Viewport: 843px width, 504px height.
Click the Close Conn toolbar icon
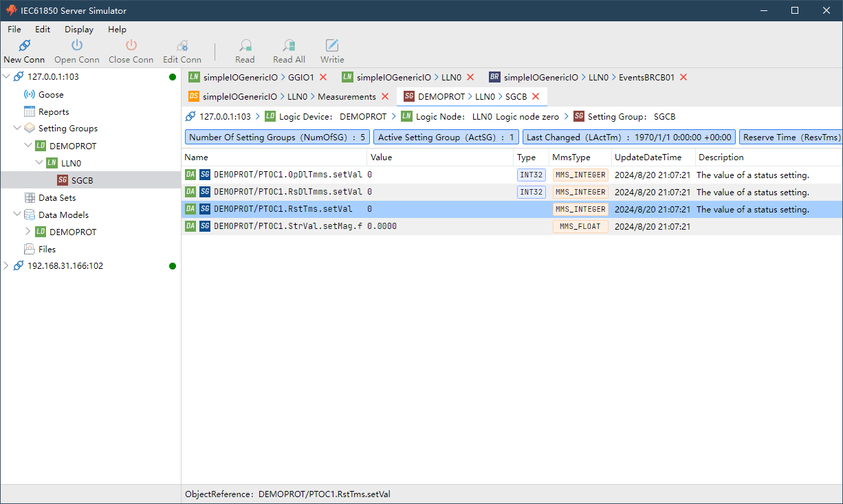click(131, 45)
